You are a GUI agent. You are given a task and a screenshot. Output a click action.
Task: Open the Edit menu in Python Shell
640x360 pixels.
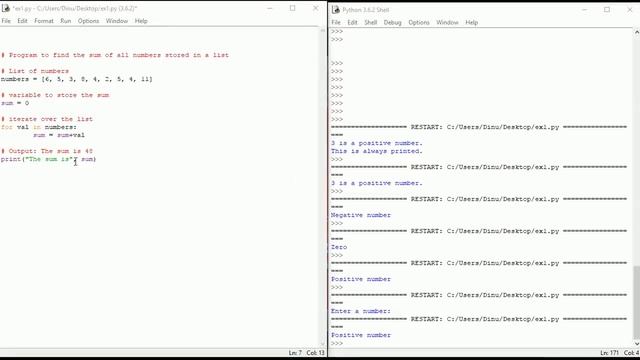click(352, 22)
